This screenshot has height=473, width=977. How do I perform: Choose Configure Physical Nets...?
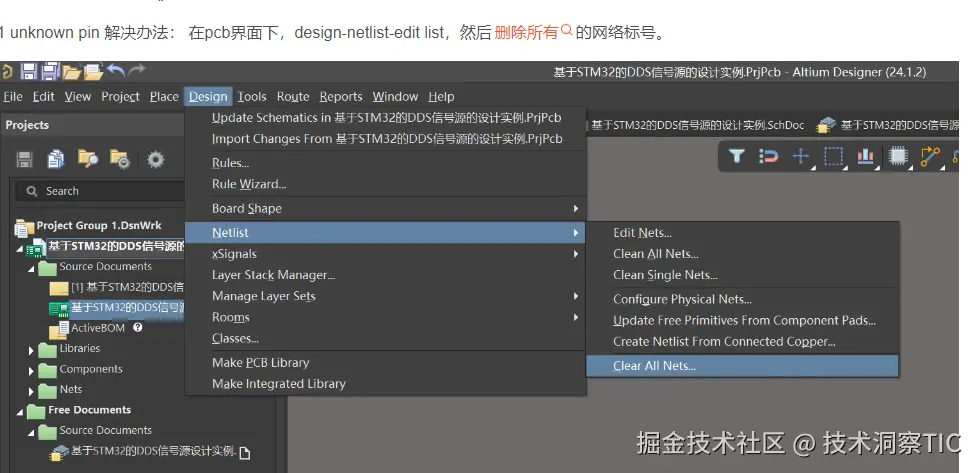[x=742, y=299]
